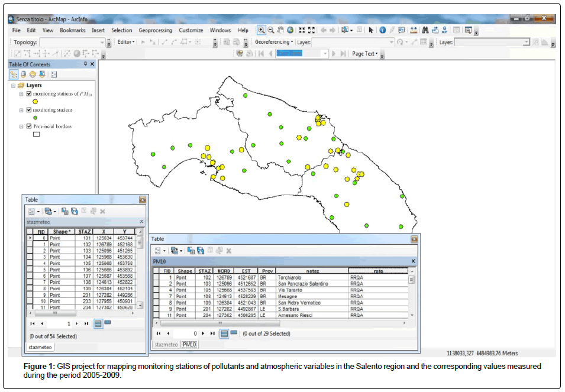Switch to the stazmeteo tab in PM10 table
The width and height of the screenshot is (565, 392).
tap(166, 344)
